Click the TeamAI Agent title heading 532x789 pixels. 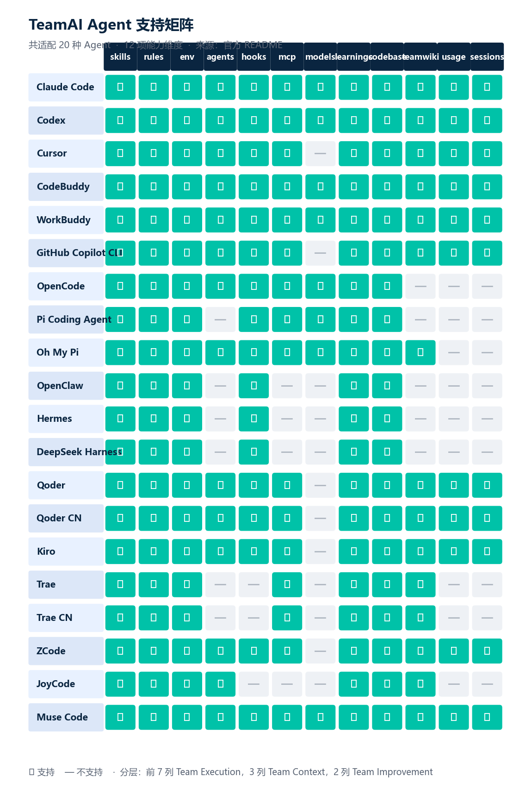[x=111, y=25]
